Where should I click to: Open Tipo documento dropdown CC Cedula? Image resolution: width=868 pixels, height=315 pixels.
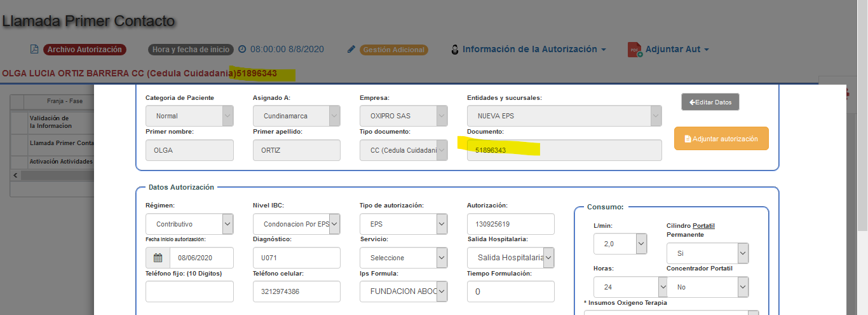(403, 150)
